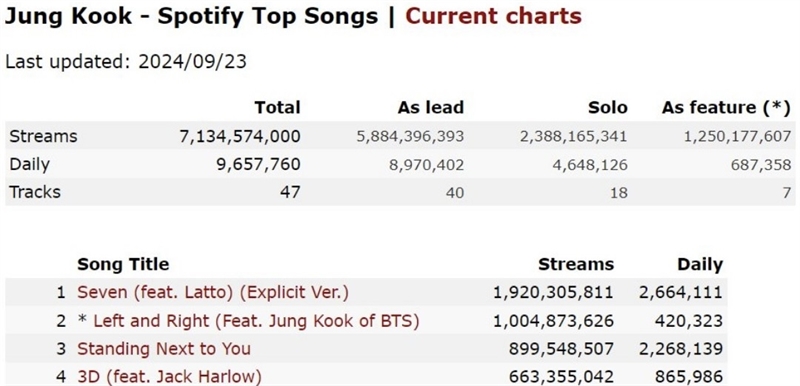Click the Jung Kook Spotify Top Songs heading
Image resolution: width=800 pixels, height=386 pixels.
point(192,16)
